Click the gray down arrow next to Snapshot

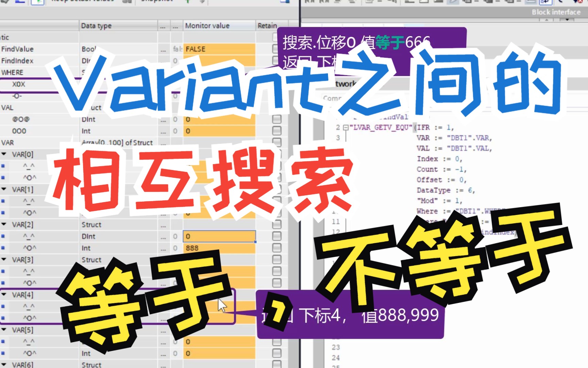tap(202, 2)
